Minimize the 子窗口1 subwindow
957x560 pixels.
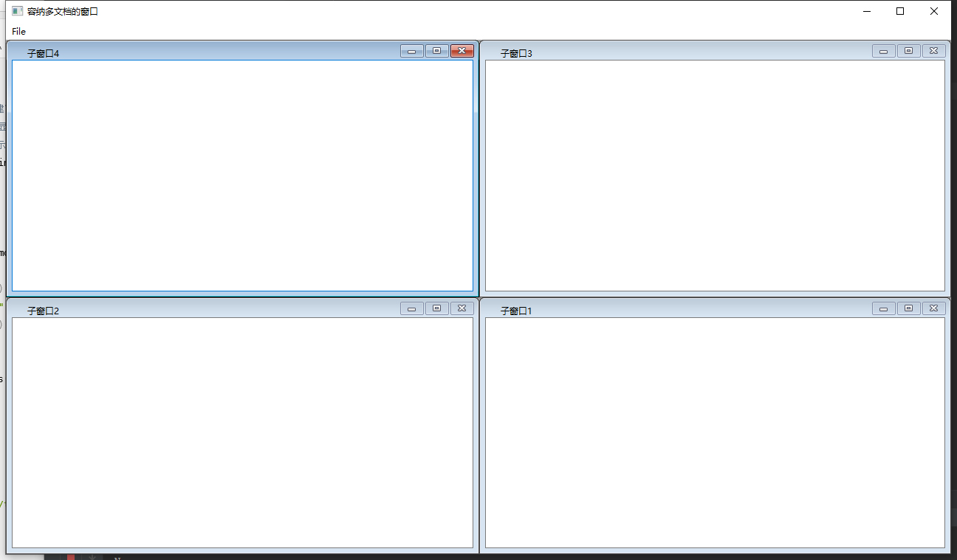tap(884, 308)
